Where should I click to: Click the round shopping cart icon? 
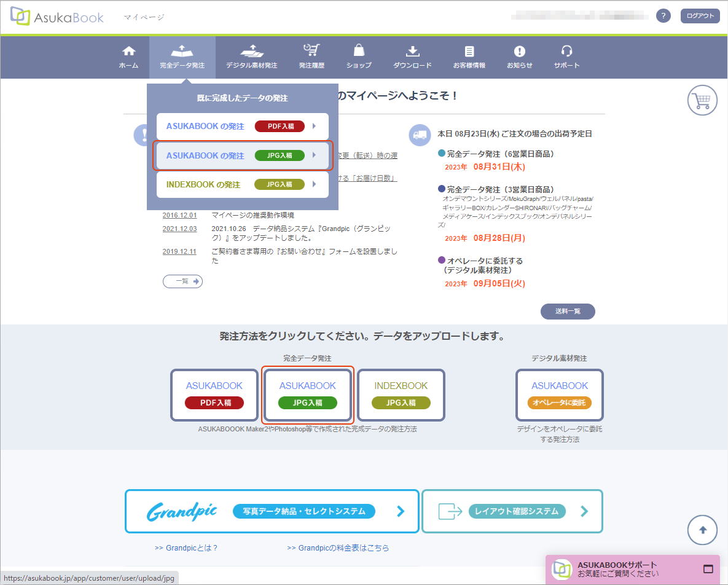(702, 100)
